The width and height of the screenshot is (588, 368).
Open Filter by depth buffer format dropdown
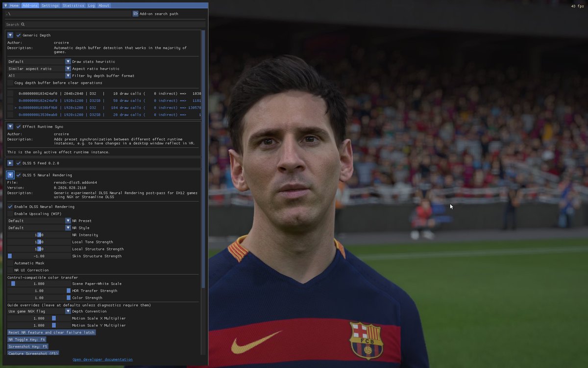(x=39, y=76)
